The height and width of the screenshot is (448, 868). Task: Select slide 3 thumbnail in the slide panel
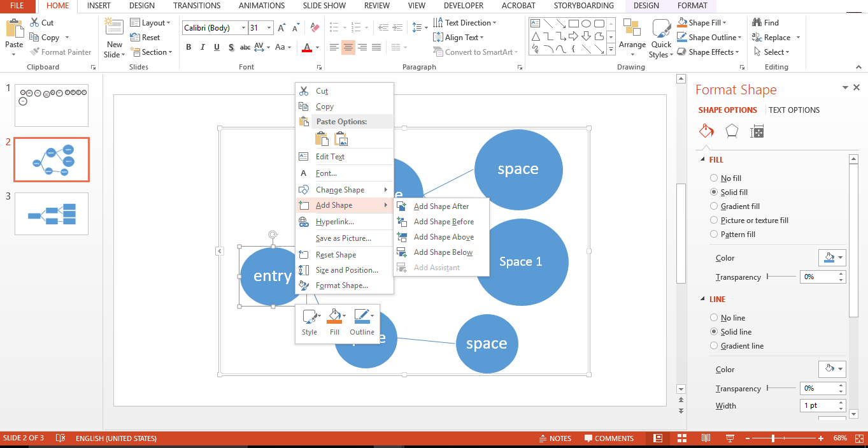click(x=51, y=213)
